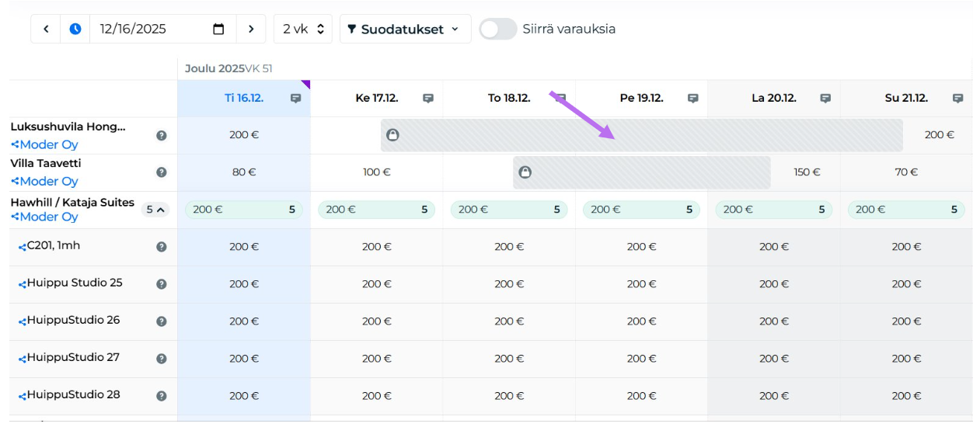This screenshot has width=980, height=427.
Task: Click HuippuStudio 27 price on La 20.12.
Action: pyautogui.click(x=774, y=359)
